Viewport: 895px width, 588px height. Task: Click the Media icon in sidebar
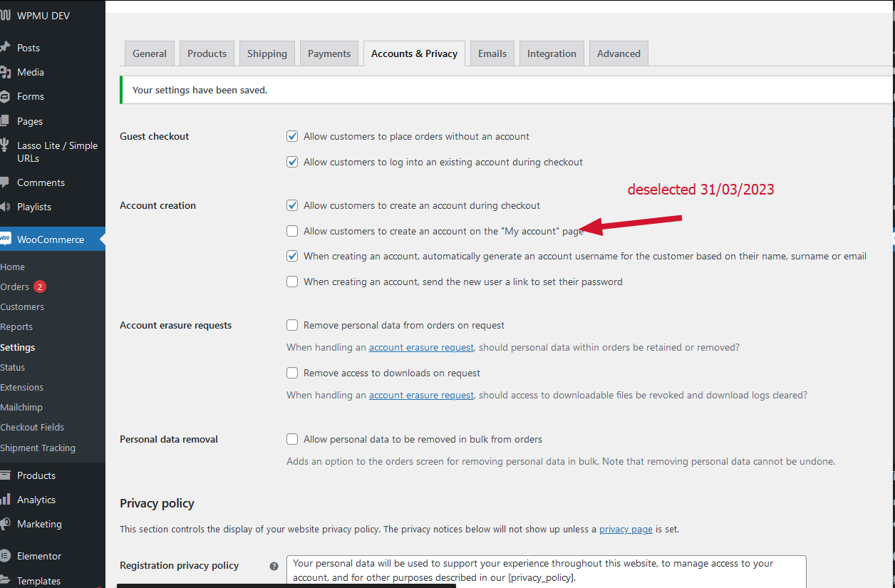pos(6,72)
